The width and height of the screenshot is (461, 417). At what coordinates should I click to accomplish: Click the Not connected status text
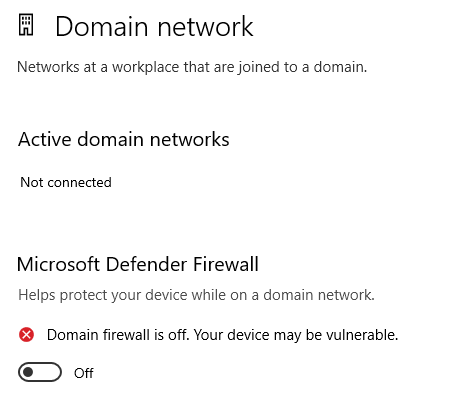pyautogui.click(x=66, y=182)
